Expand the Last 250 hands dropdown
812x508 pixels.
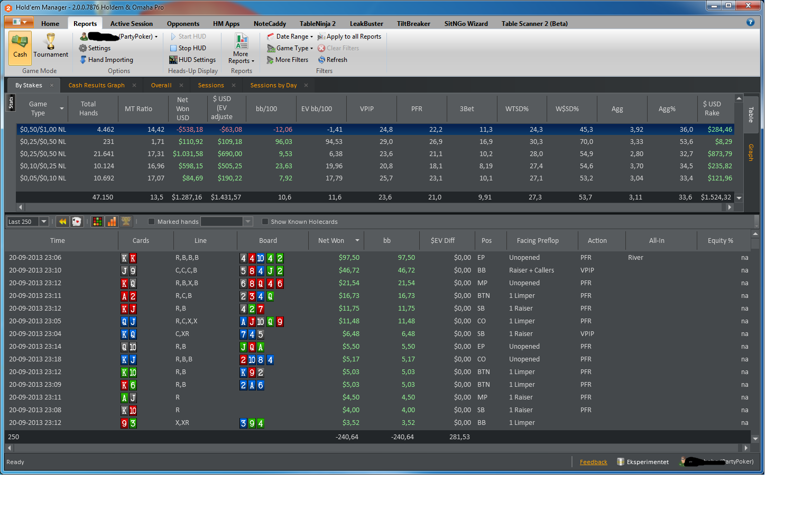[x=44, y=222]
